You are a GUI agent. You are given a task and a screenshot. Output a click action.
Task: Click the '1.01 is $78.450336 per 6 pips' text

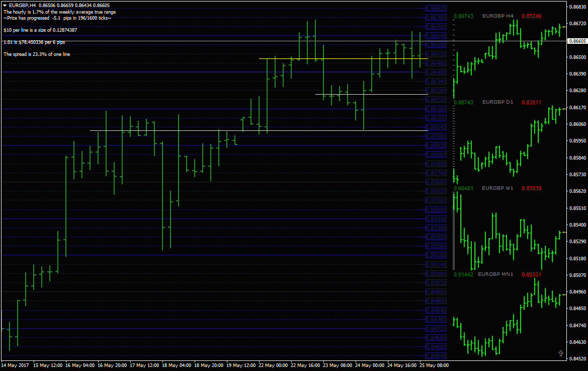pos(34,42)
